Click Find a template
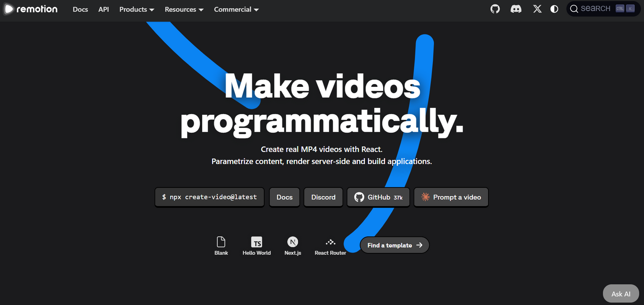 pos(394,245)
